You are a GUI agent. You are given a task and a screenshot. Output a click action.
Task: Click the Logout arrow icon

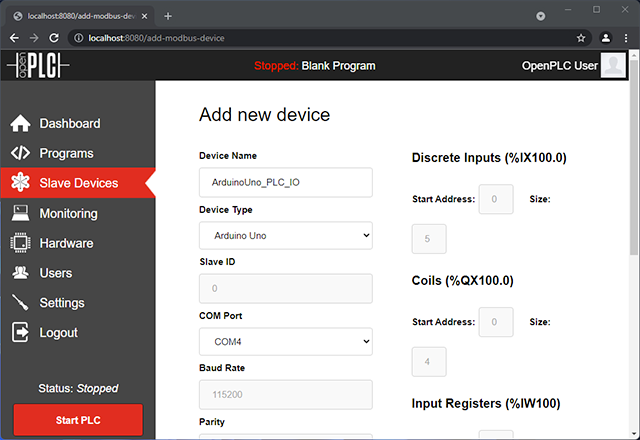point(20,333)
